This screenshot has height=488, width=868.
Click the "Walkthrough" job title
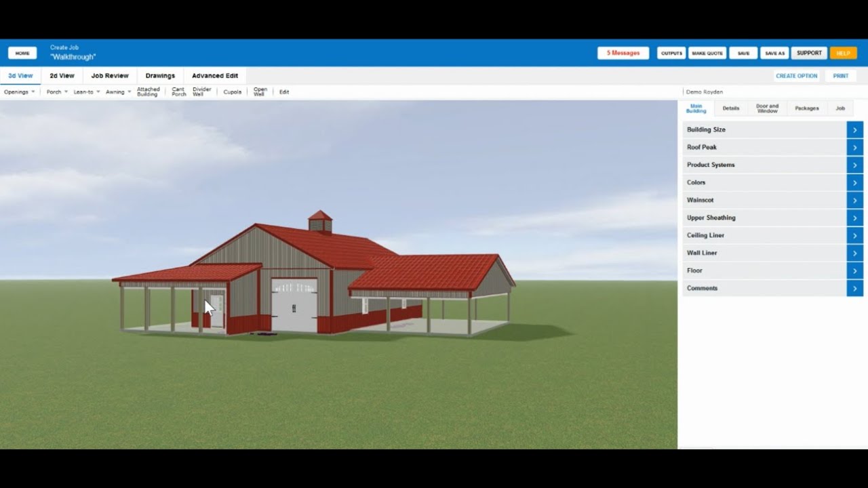73,57
